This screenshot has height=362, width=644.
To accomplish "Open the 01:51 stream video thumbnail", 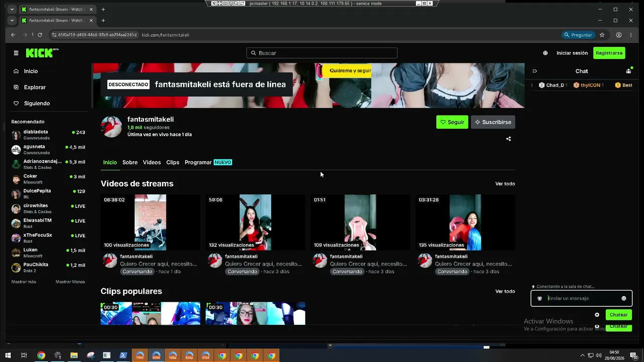I will [360, 222].
